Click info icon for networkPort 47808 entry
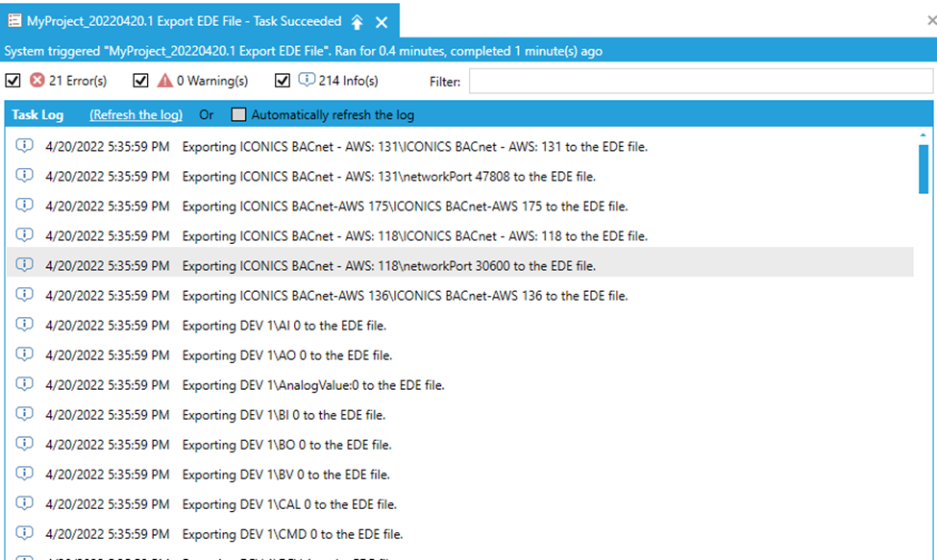Image resolution: width=937 pixels, height=560 pixels. [x=25, y=176]
